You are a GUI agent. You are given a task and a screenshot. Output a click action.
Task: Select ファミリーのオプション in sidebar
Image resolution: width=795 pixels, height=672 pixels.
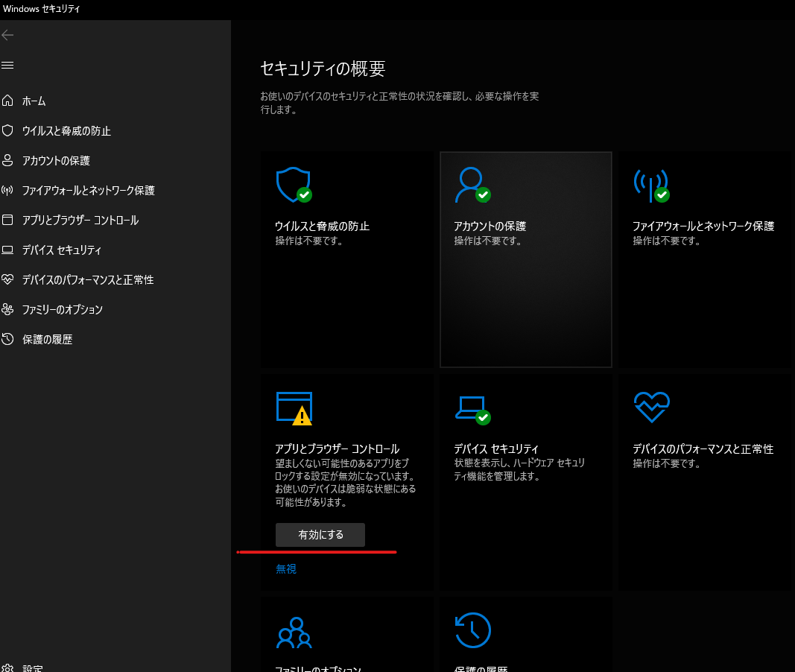pos(63,310)
